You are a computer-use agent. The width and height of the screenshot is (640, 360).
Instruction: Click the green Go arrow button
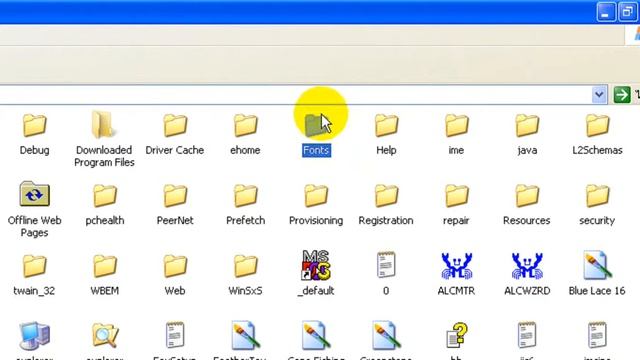[622, 95]
